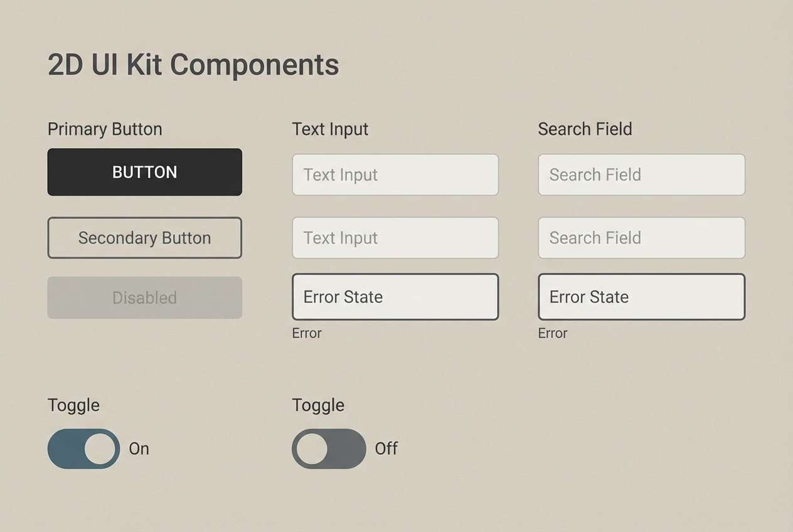The width and height of the screenshot is (793, 532).
Task: Click the second Search Field box
Action: [x=641, y=238]
